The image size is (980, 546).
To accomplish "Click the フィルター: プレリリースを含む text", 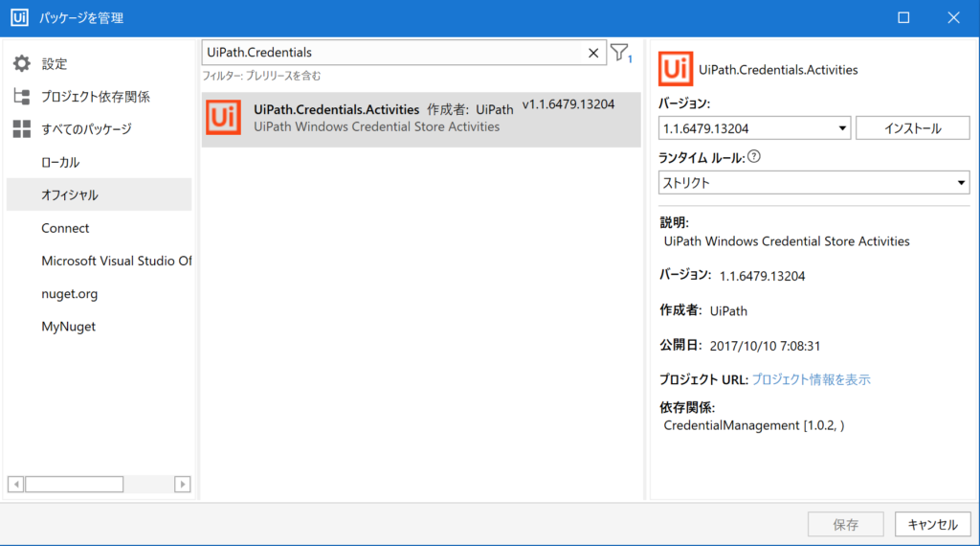I will (261, 76).
